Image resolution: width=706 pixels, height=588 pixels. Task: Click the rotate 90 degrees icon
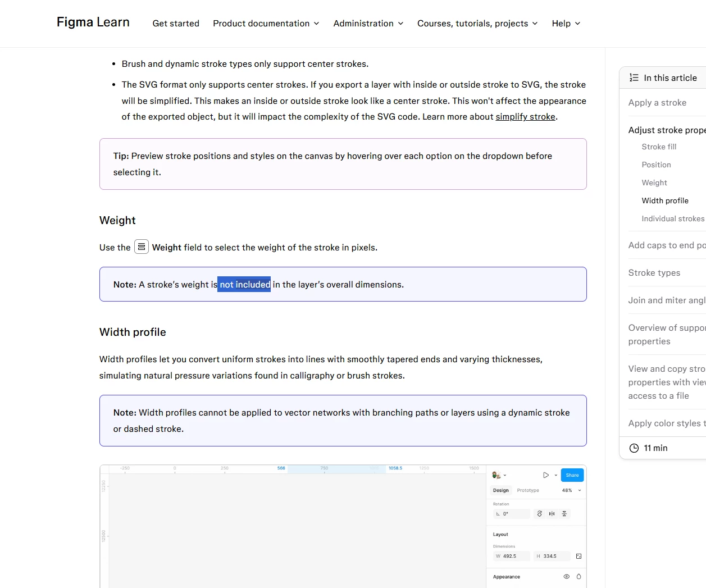pyautogui.click(x=540, y=514)
